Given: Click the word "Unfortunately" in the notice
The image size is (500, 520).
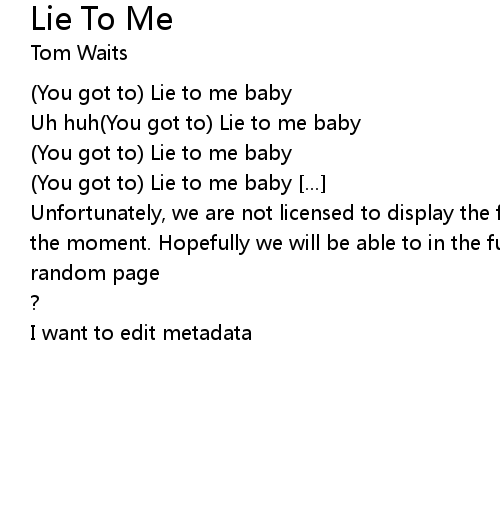Looking at the screenshot, I should (x=98, y=213).
